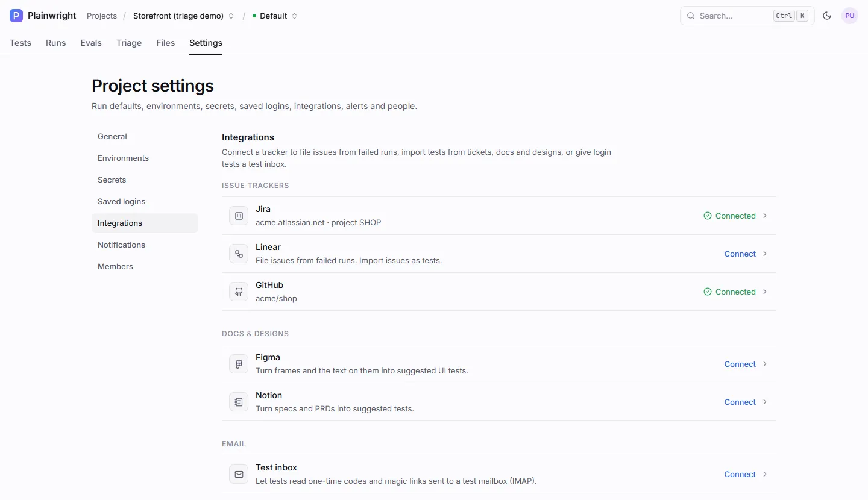The image size is (868, 500).
Task: Expand the Linear row chevron
Action: pyautogui.click(x=765, y=254)
